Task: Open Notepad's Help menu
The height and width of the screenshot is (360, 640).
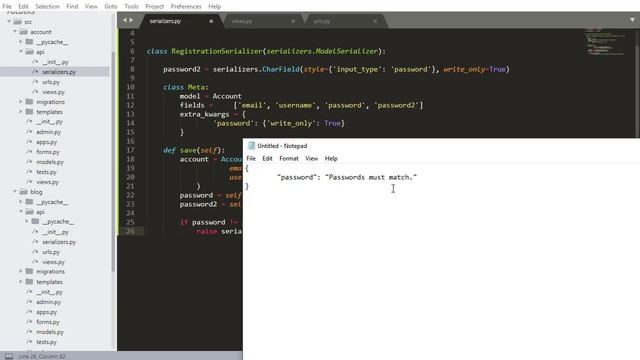Action: point(331,158)
